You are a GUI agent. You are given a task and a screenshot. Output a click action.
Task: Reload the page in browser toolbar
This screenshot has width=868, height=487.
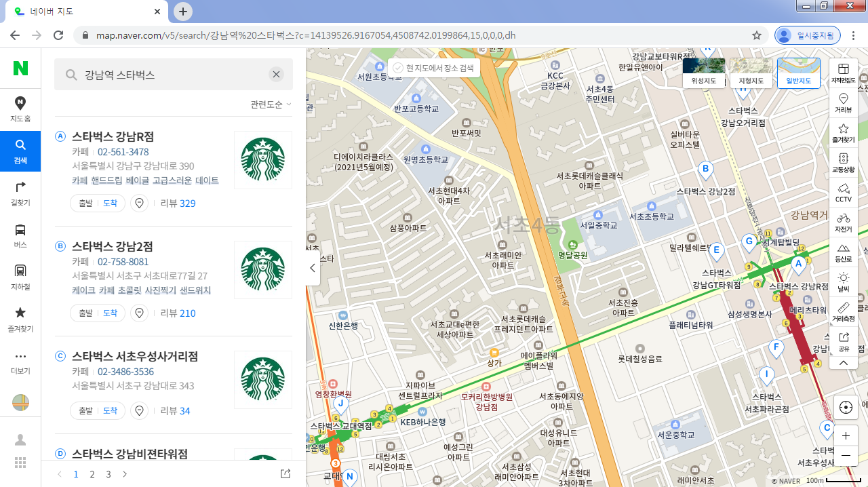tap(58, 35)
